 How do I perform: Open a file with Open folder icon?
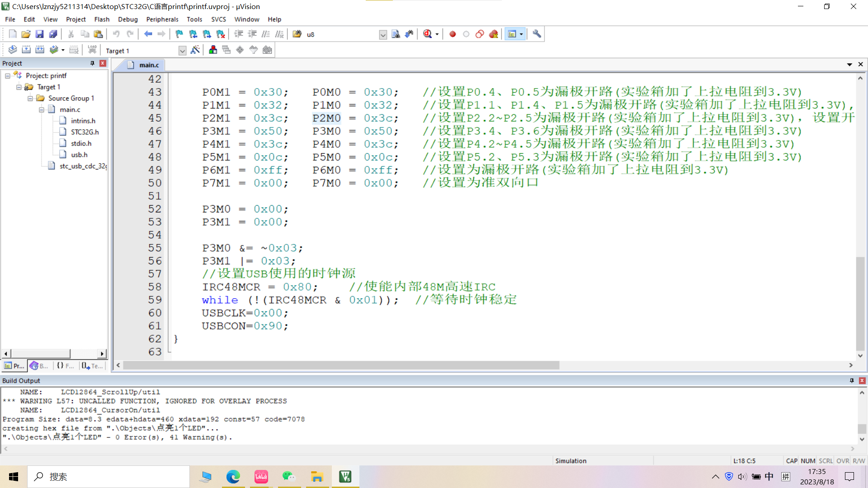point(26,34)
